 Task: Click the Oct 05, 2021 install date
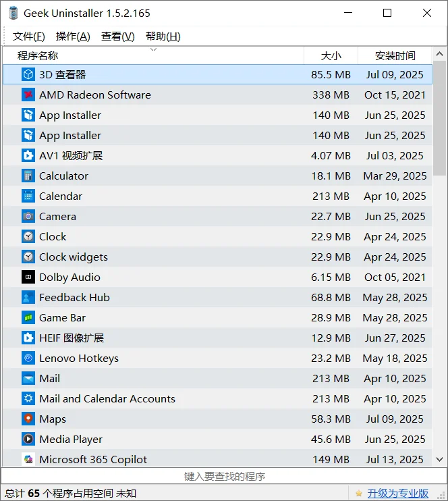pos(395,277)
